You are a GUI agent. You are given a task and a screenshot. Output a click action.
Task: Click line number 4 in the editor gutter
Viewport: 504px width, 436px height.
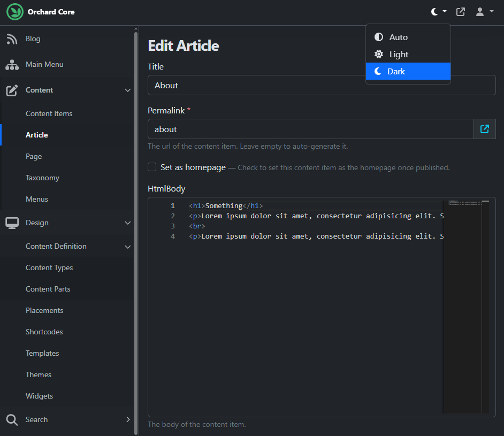tap(173, 236)
